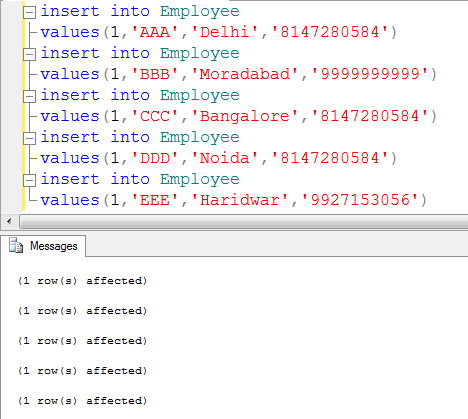Collapse the insert statement above the DDD values
The height and width of the screenshot is (419, 468).
pos(29,138)
